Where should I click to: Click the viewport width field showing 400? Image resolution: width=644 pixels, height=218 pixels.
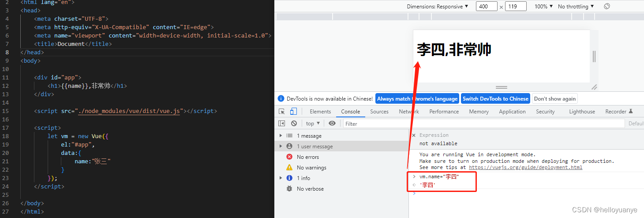[487, 6]
